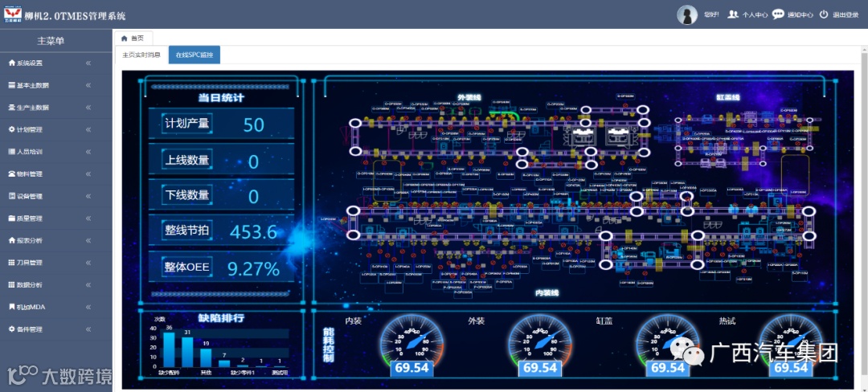Open the 个人中心 text link

(755, 15)
